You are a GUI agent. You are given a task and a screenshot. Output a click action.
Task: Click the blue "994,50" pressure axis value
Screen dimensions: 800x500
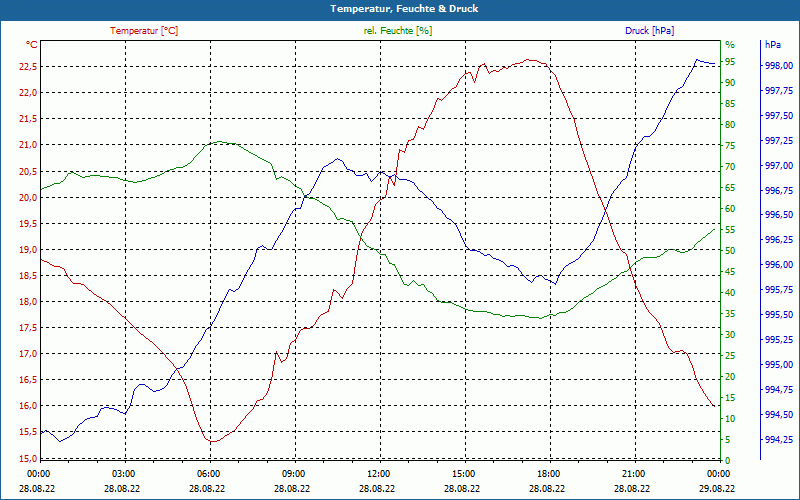779,415
